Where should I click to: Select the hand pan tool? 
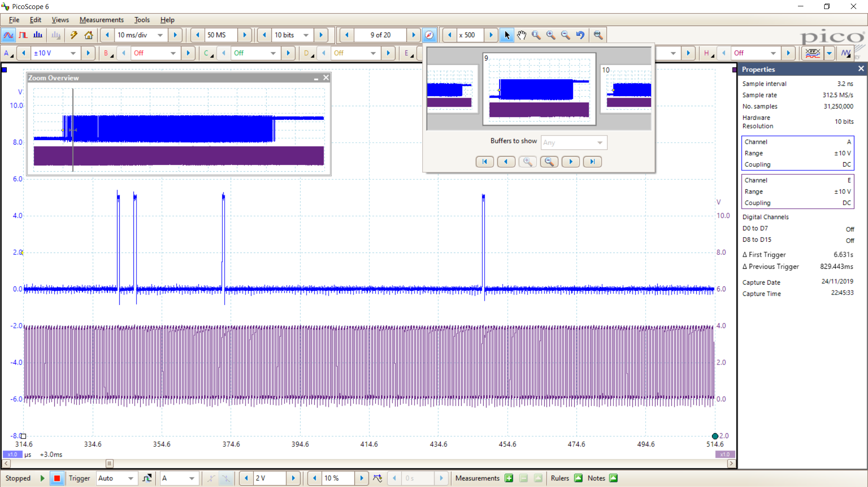coord(522,35)
